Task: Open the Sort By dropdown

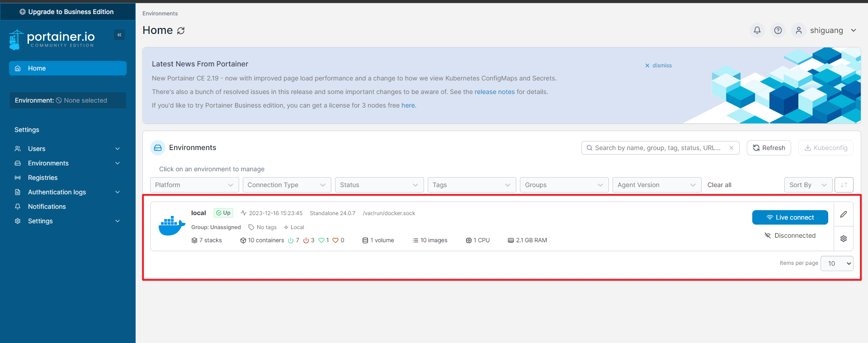Action: [808, 185]
